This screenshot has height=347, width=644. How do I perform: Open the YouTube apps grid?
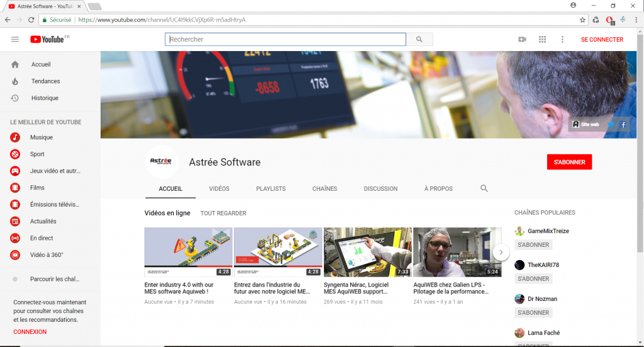click(543, 40)
